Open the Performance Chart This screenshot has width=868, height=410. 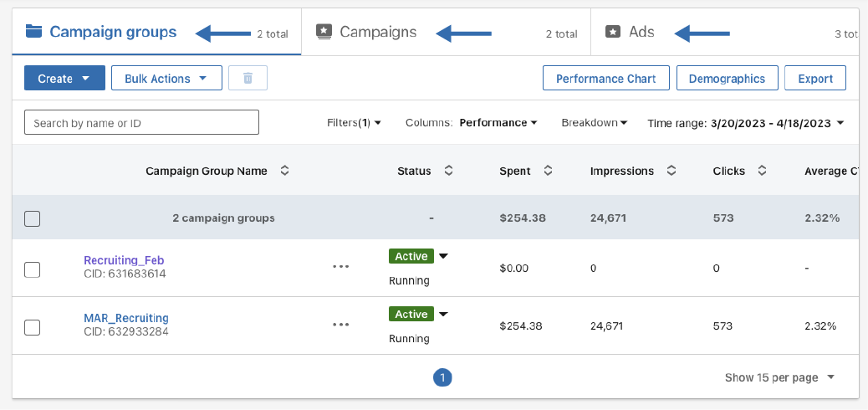click(606, 78)
